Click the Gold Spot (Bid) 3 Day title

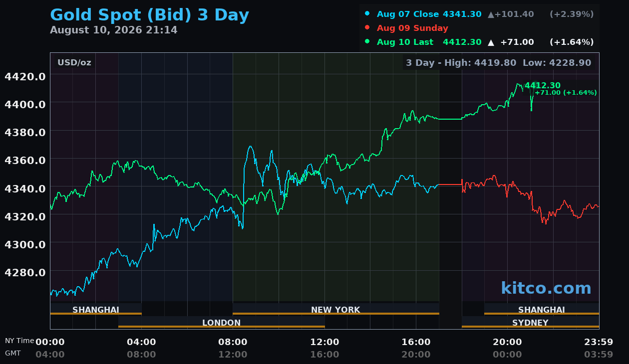coord(149,15)
